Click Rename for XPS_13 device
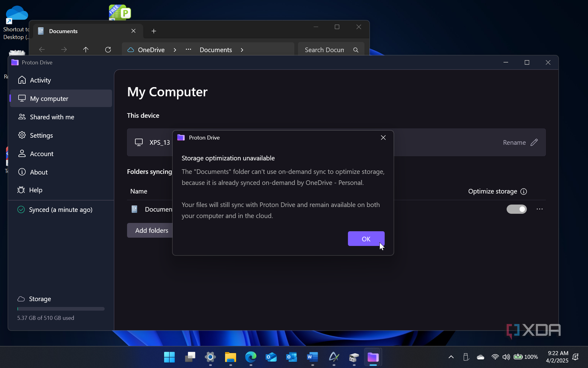The image size is (588, 368). 514,143
